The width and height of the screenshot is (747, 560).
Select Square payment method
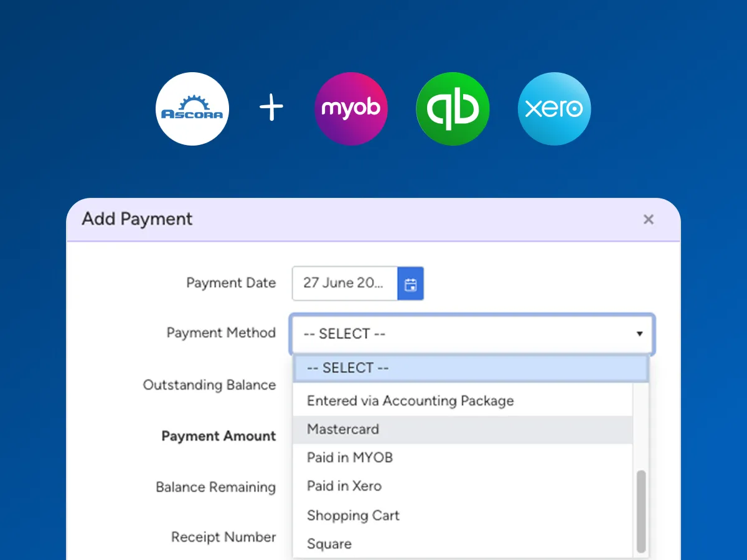(463, 544)
